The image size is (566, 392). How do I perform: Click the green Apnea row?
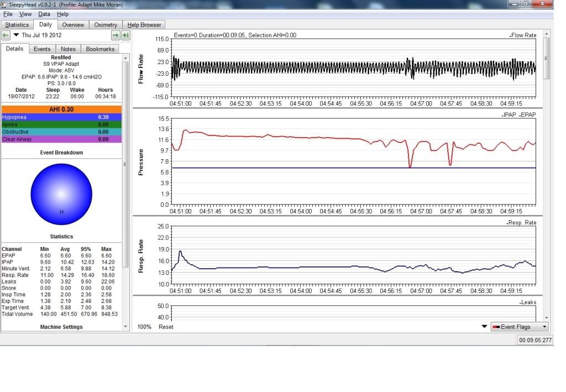pos(62,124)
